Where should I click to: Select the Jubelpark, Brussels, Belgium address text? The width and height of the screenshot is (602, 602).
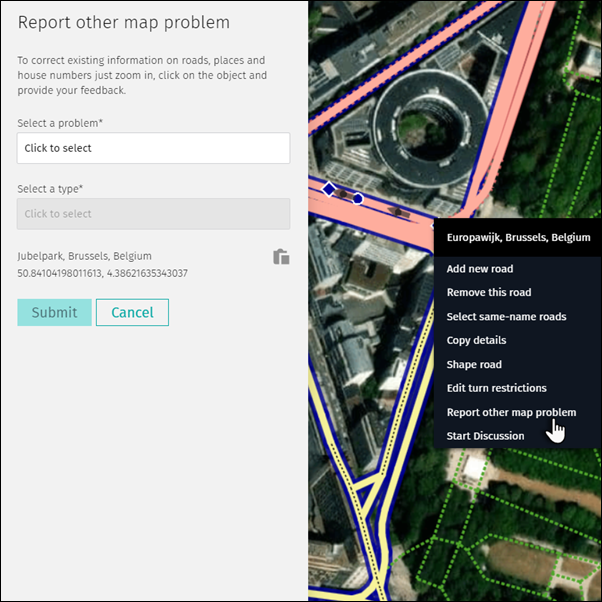pos(84,256)
